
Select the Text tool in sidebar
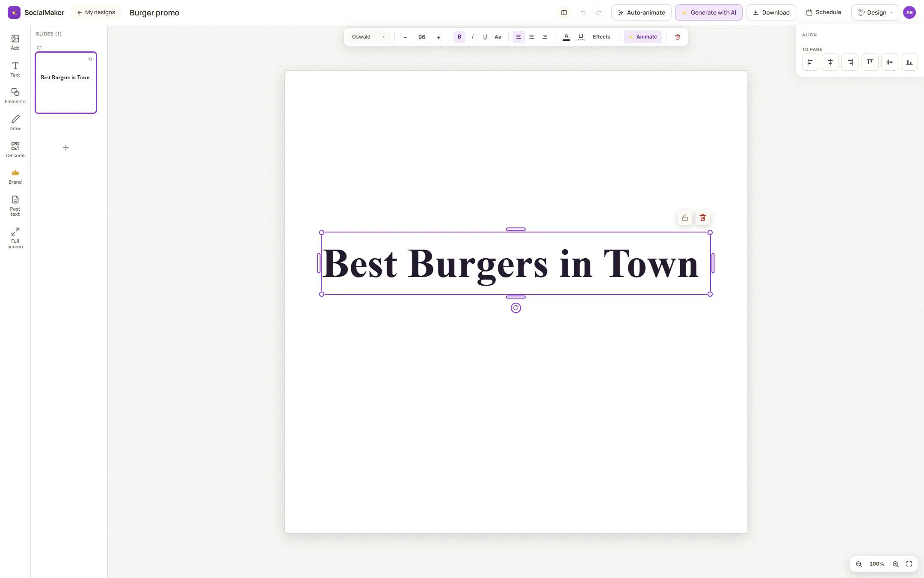point(15,69)
